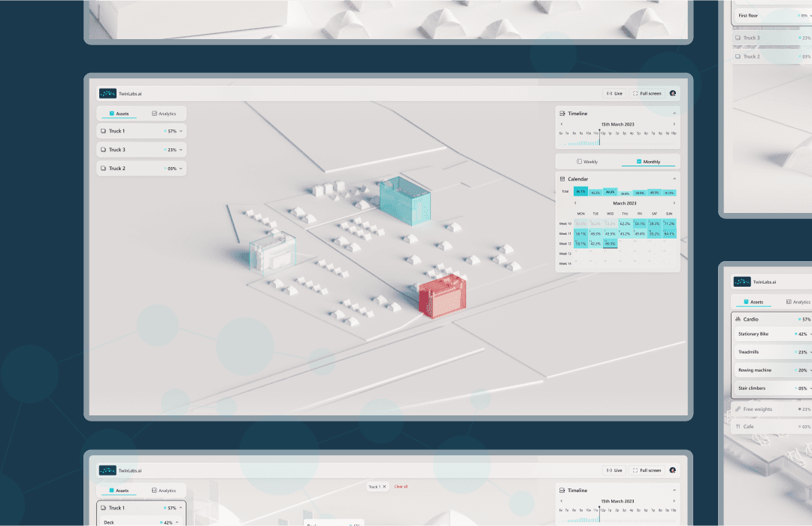The image size is (812, 526).
Task: Expand the Truck 3 23% row in the site map window
Action: (x=180, y=150)
